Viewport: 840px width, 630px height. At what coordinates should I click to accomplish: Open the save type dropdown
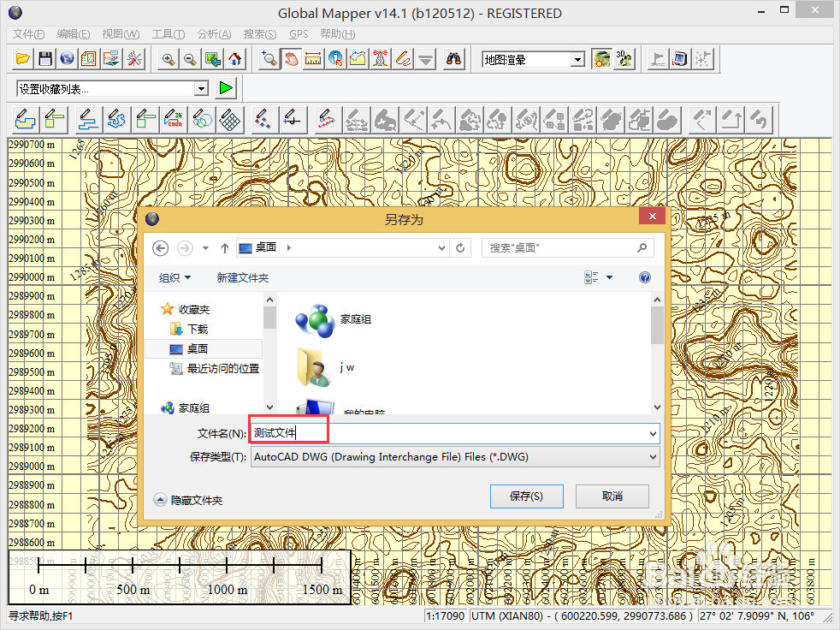pyautogui.click(x=653, y=457)
